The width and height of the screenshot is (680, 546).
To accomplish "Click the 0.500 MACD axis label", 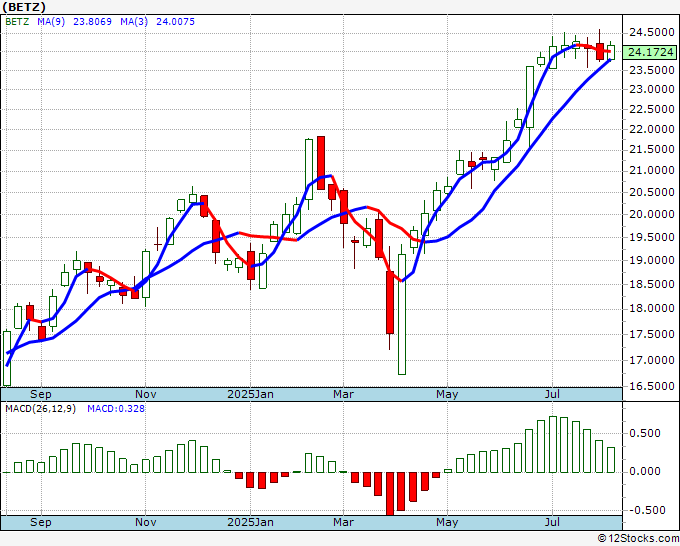I will [645, 433].
